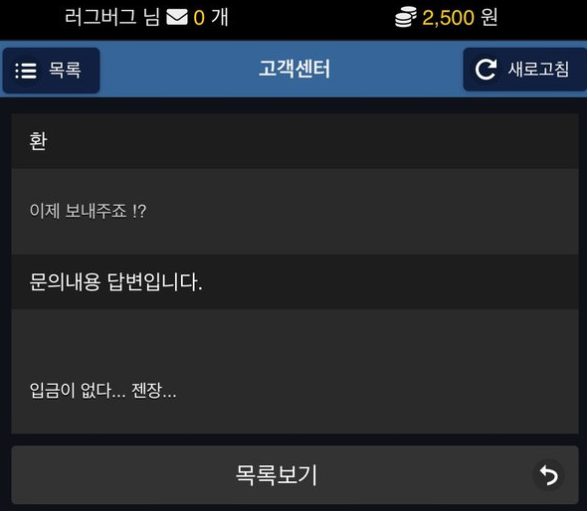The width and height of the screenshot is (587, 511).
Task: Click the 0 개 message count
Action: tap(211, 18)
